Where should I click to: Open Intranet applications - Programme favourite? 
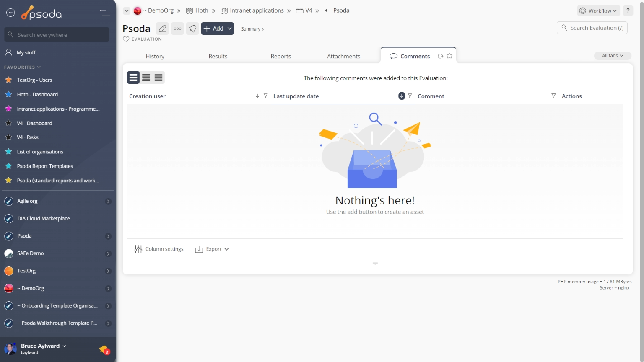(58, 109)
